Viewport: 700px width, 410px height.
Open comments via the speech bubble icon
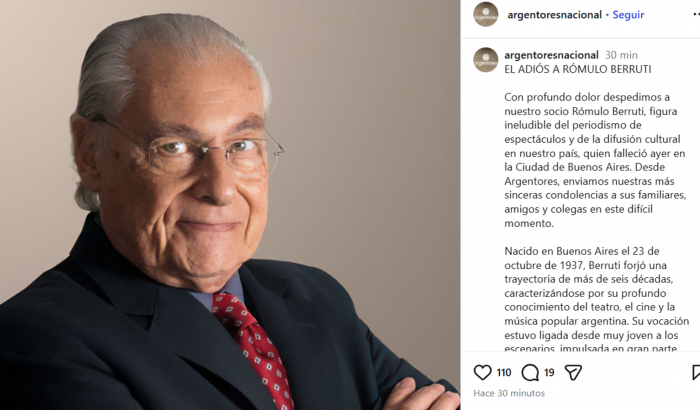coord(530,372)
